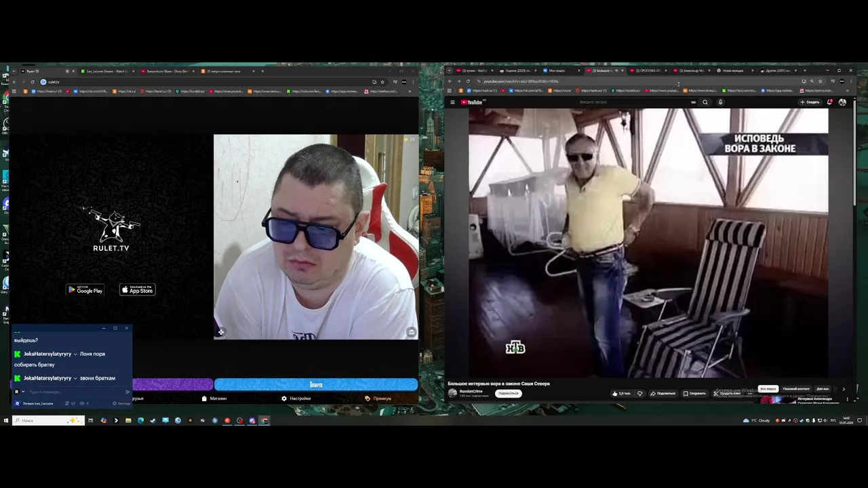Open the Настройки section
Image resolution: width=868 pixels, height=488 pixels.
click(x=296, y=399)
